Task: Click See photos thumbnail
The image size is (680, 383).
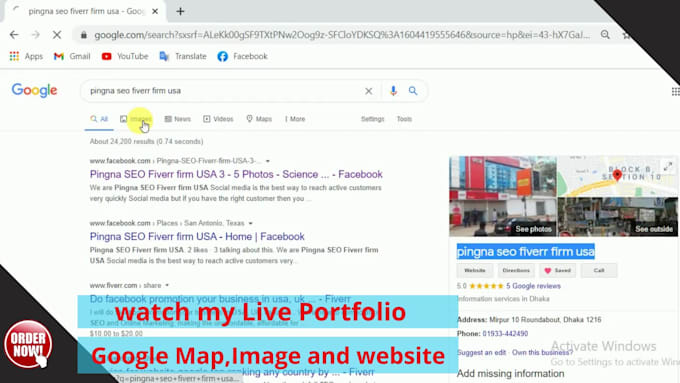Action: 503,196
